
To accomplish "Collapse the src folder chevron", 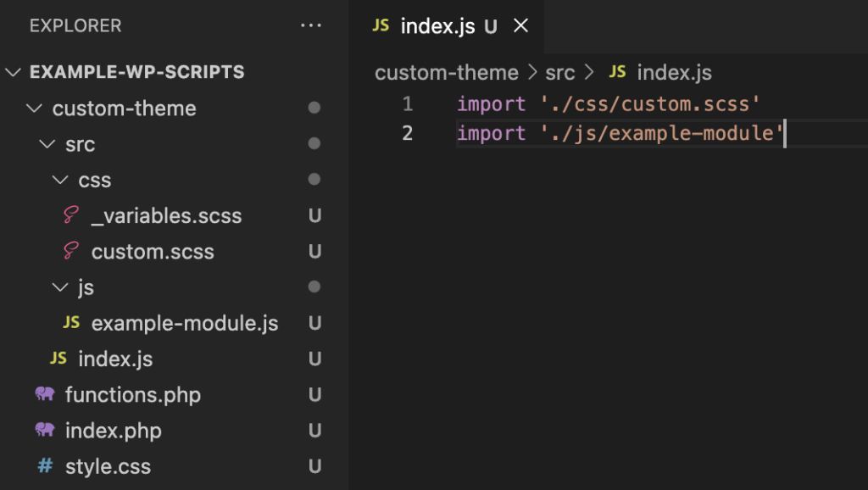I will 47,144.
